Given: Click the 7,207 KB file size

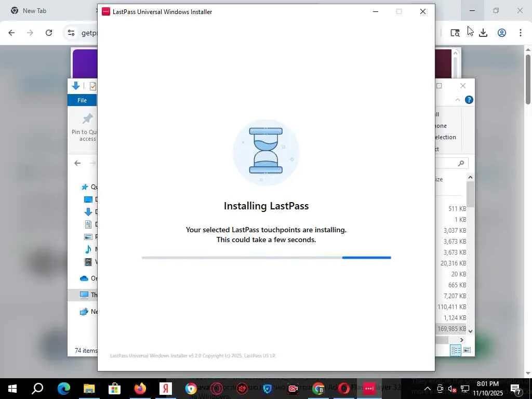Looking at the screenshot, I should click(x=455, y=296).
